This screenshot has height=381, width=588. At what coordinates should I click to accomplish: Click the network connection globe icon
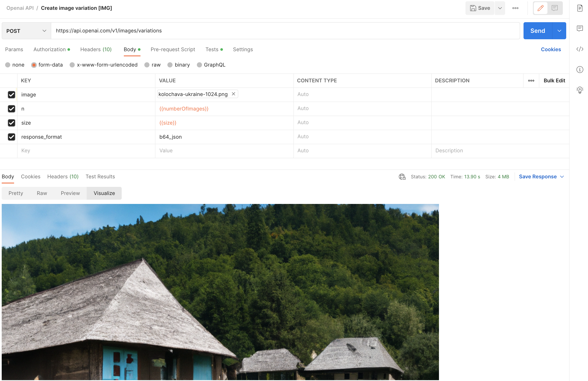pos(402,177)
